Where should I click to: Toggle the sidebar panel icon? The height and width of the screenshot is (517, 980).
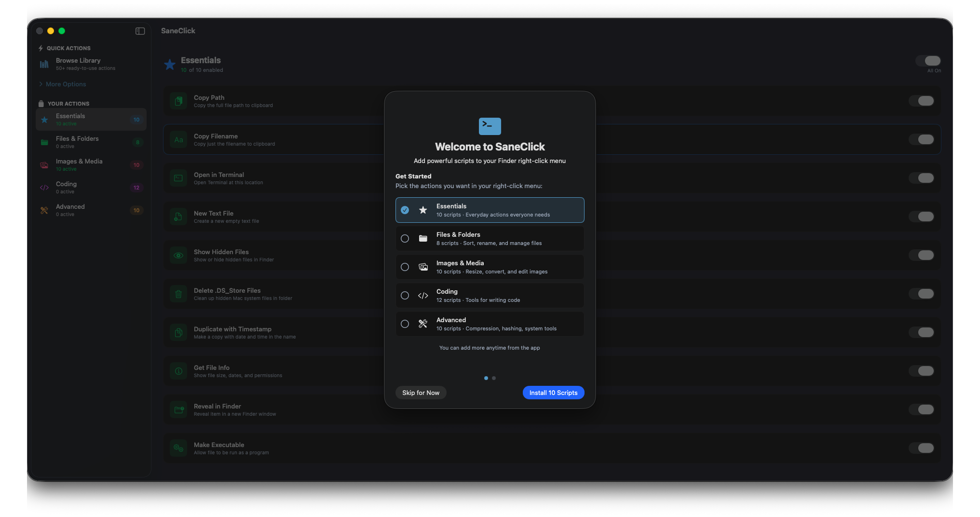[x=140, y=31]
